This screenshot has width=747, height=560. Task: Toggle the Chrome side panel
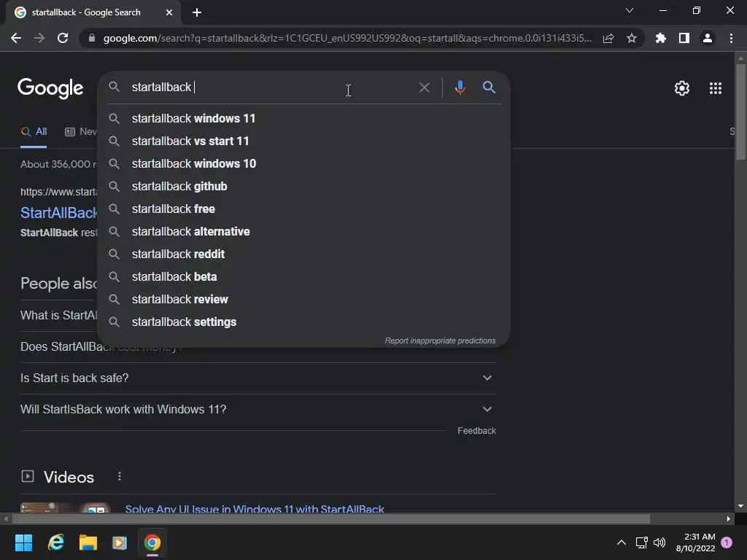click(684, 38)
